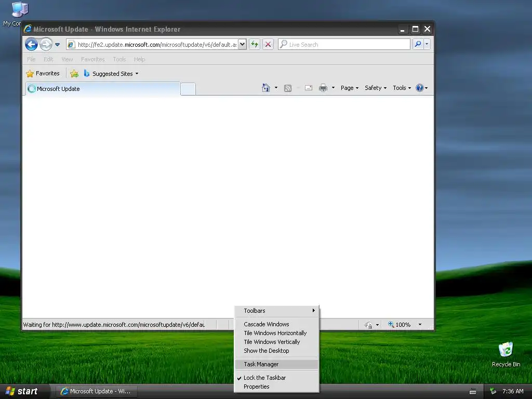Click the Internet Explorer title bar icon

pos(28,29)
